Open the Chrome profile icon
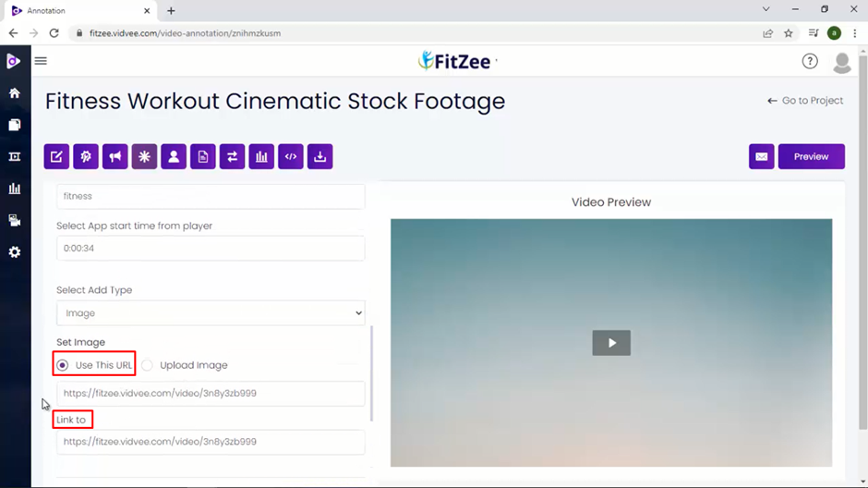 (x=834, y=33)
